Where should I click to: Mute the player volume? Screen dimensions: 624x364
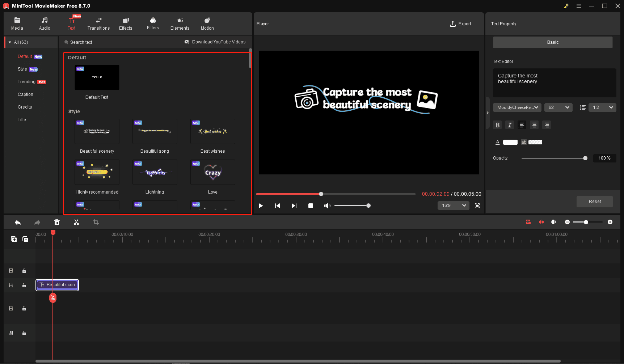(327, 206)
